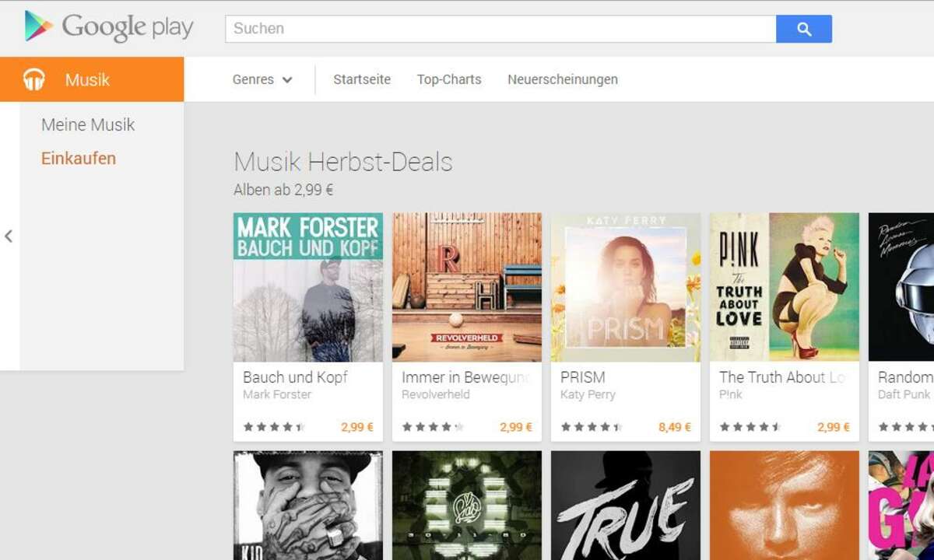Select the orange Musik category header
This screenshot has width=934, height=560.
(92, 79)
